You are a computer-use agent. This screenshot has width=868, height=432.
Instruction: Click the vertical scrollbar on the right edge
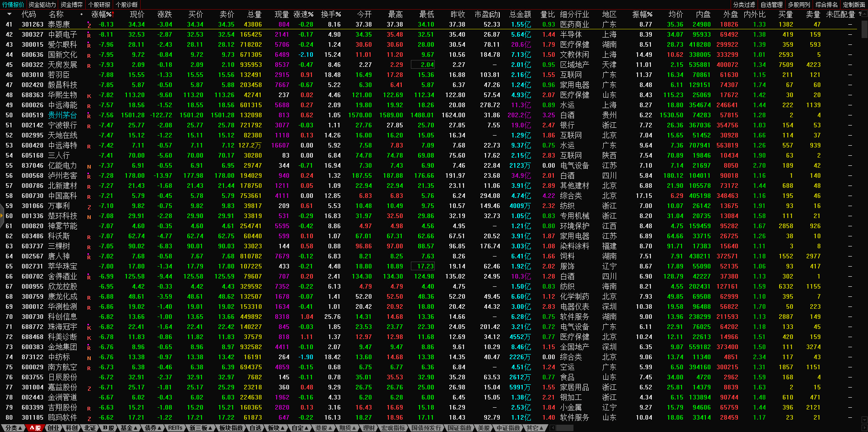864,27
